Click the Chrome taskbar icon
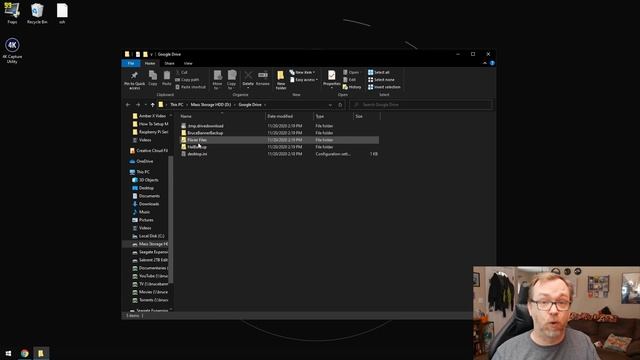Viewport: 640px width, 360px height. (24, 353)
